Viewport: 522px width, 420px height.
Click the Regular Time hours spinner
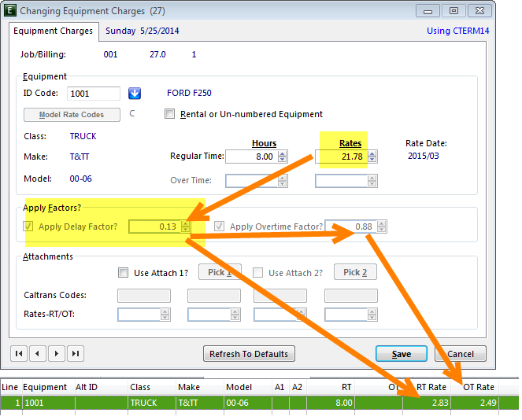(283, 157)
